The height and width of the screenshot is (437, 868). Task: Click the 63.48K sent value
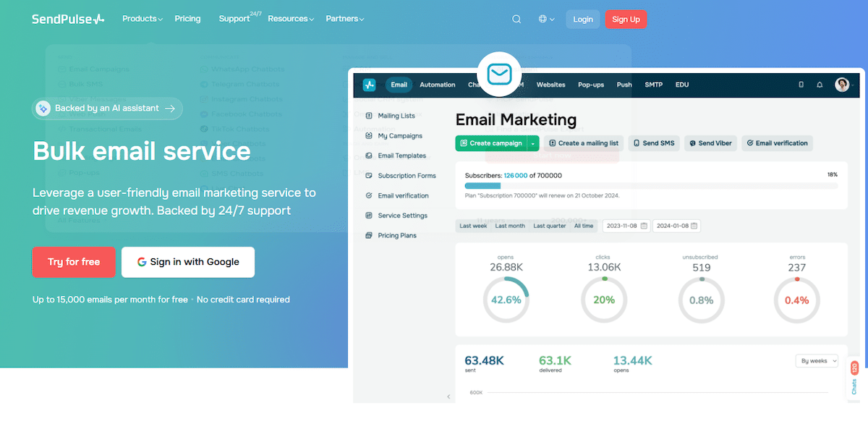tap(485, 360)
